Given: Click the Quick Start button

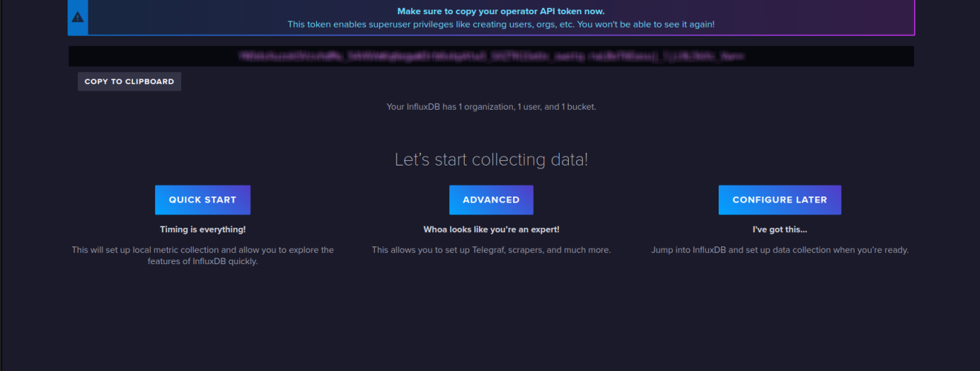Looking at the screenshot, I should pyautogui.click(x=203, y=200).
